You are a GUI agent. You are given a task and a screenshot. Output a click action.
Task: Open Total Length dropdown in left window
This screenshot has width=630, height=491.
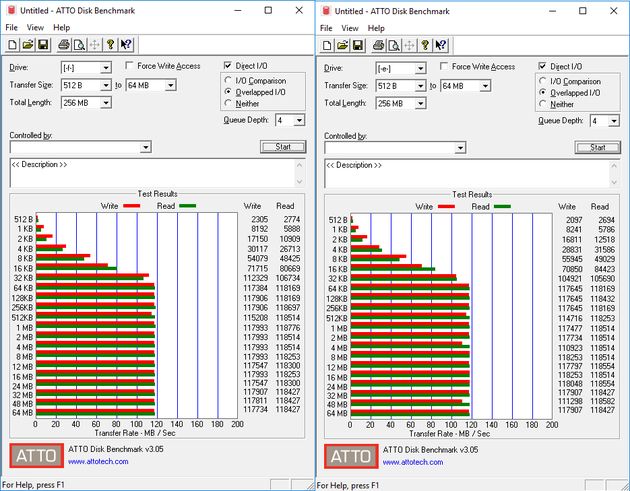tap(106, 103)
